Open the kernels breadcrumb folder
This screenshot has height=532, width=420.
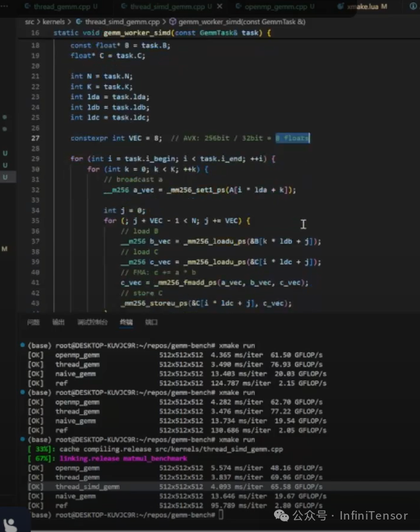(53, 21)
